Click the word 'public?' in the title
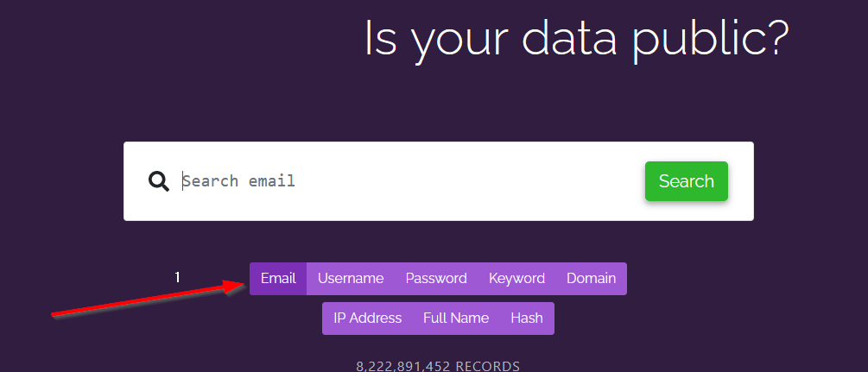The width and height of the screenshot is (868, 372). [x=711, y=40]
